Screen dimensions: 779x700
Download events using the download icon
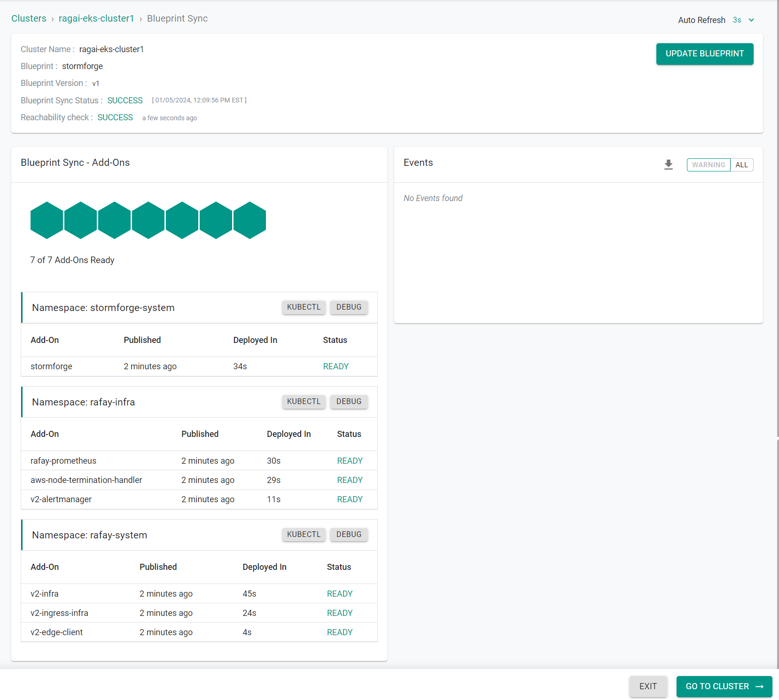[x=668, y=165]
